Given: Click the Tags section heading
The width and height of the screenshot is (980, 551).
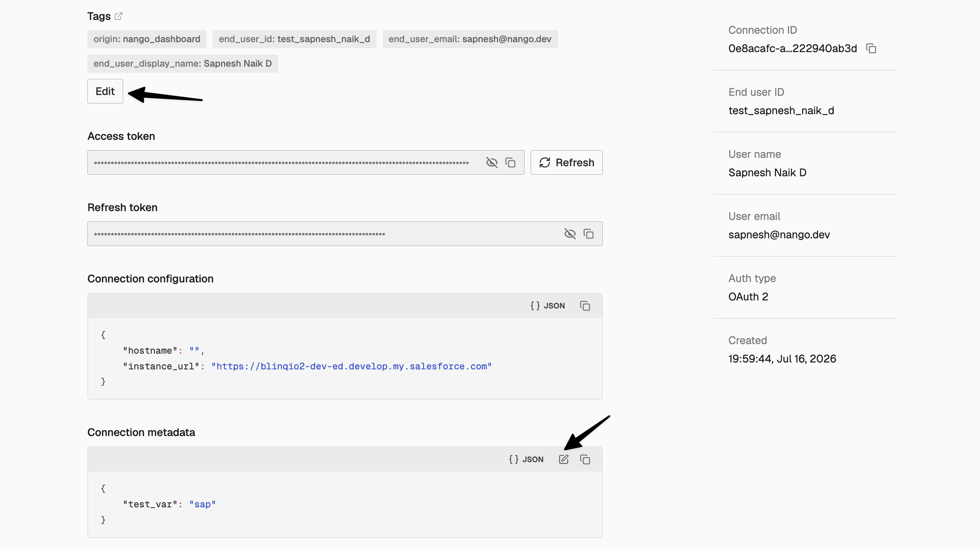Looking at the screenshot, I should click(x=99, y=16).
